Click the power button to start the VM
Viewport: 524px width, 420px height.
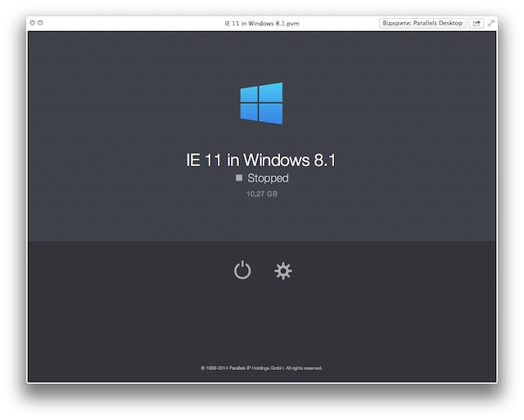(242, 270)
